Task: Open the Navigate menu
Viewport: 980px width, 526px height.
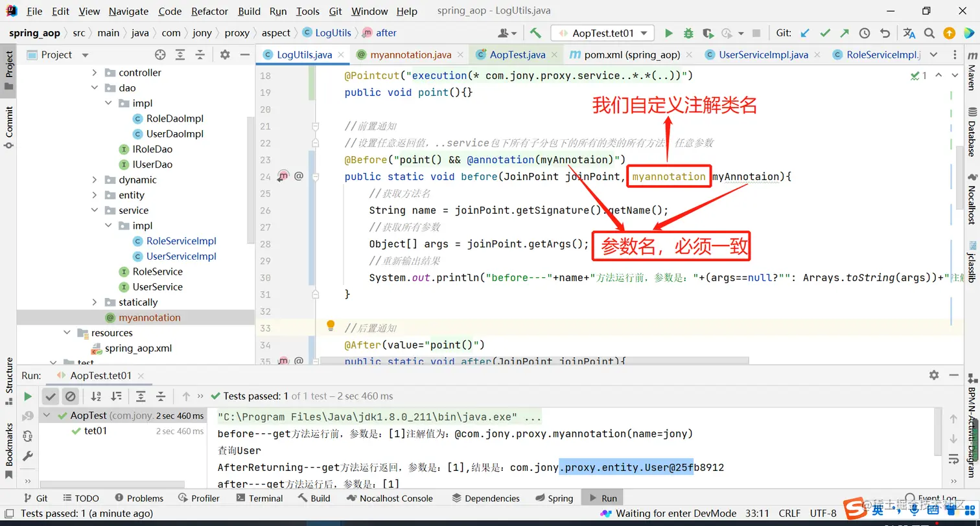Action: click(x=128, y=11)
